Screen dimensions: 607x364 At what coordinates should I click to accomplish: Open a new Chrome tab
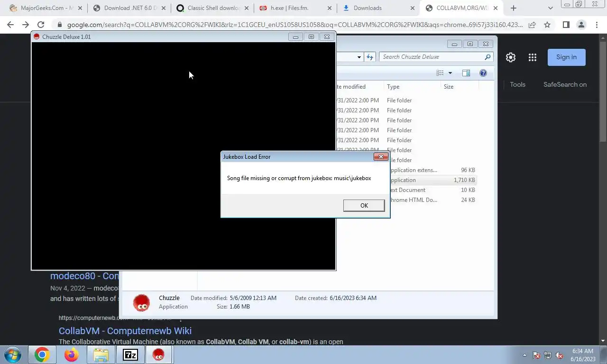click(x=514, y=8)
